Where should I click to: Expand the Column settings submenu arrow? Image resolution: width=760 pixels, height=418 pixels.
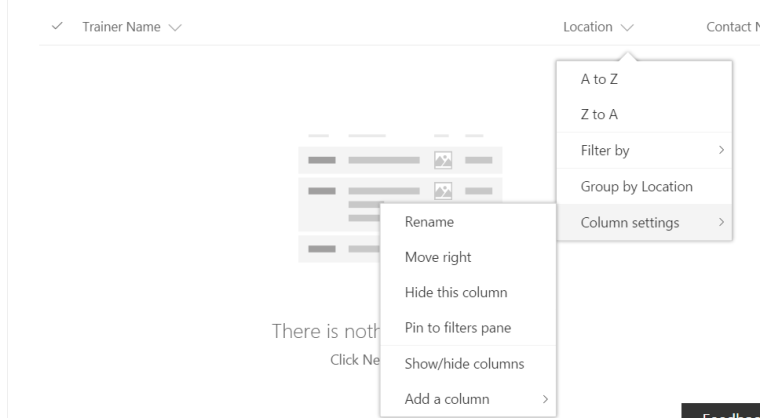[x=721, y=223]
